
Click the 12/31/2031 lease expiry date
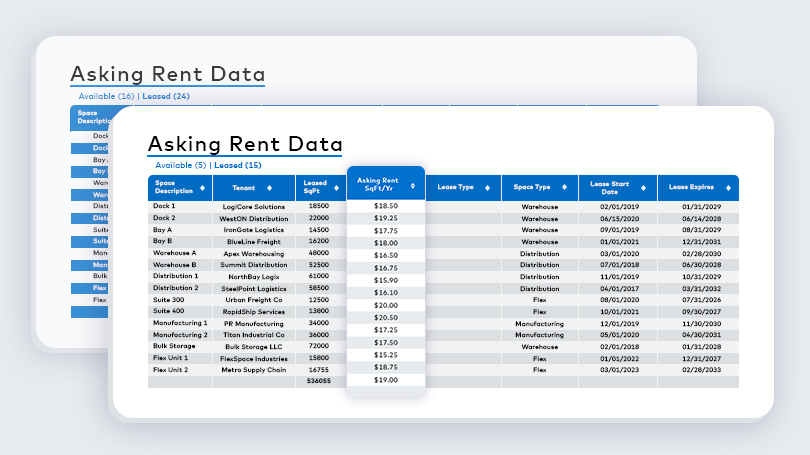point(702,242)
